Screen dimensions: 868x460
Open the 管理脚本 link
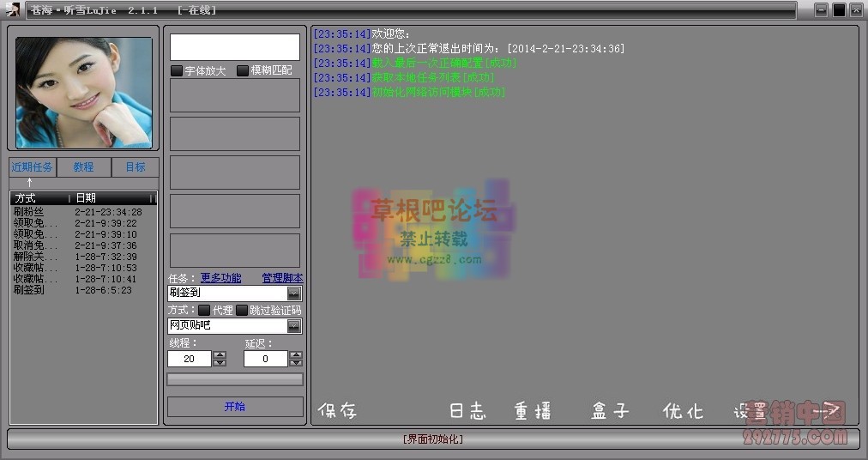[x=282, y=278]
